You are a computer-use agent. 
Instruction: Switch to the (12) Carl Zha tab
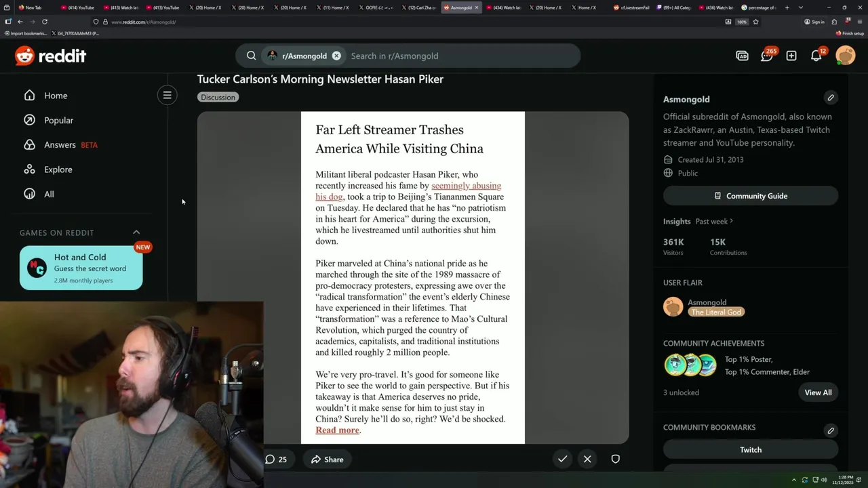coord(420,7)
